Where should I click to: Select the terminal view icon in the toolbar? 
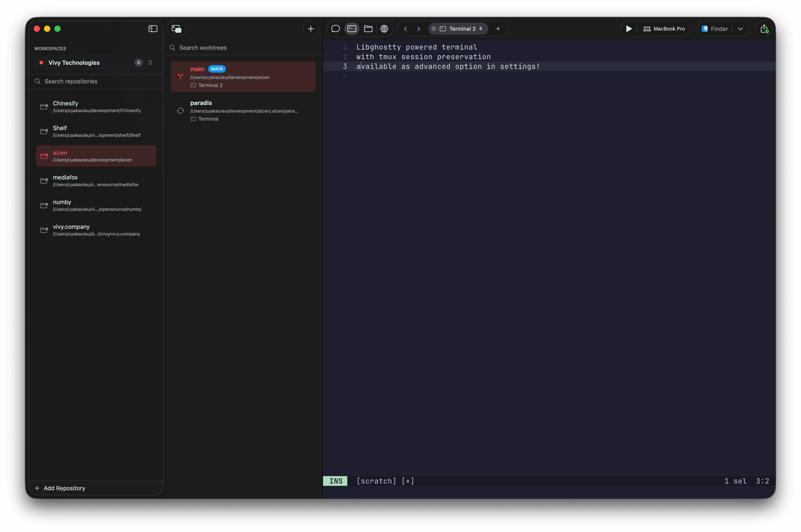[x=351, y=28]
